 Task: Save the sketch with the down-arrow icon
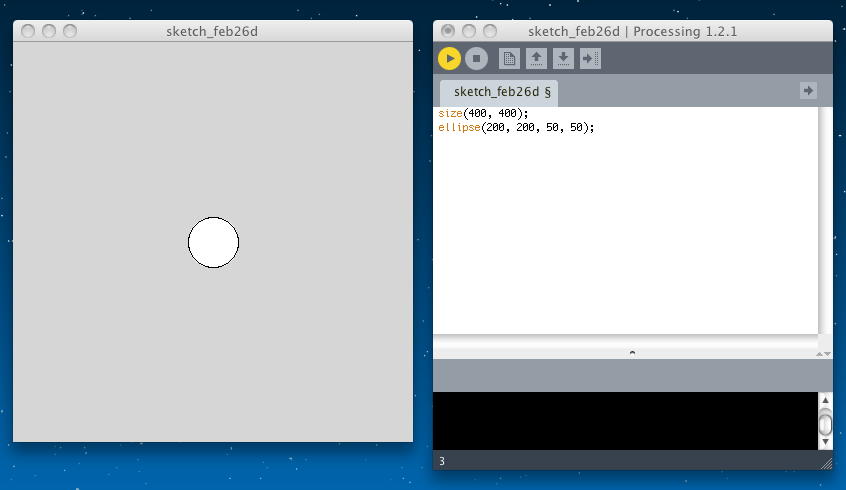click(563, 58)
